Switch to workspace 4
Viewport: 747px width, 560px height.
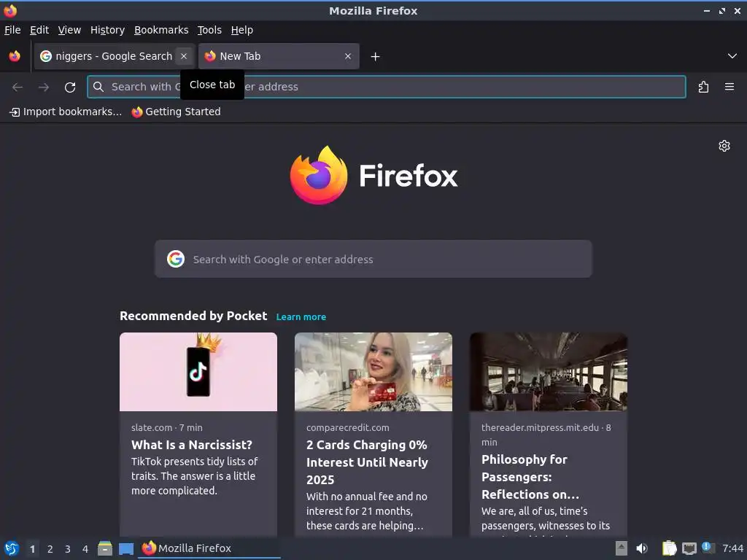point(85,549)
